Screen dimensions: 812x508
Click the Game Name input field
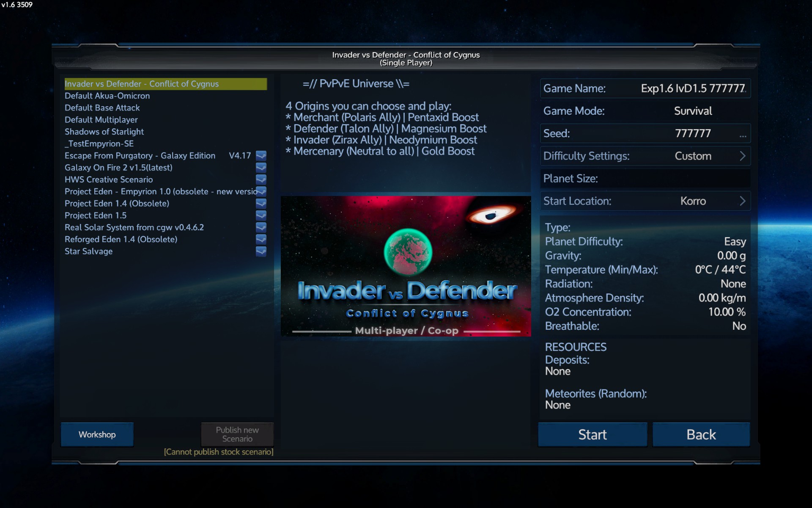click(692, 88)
